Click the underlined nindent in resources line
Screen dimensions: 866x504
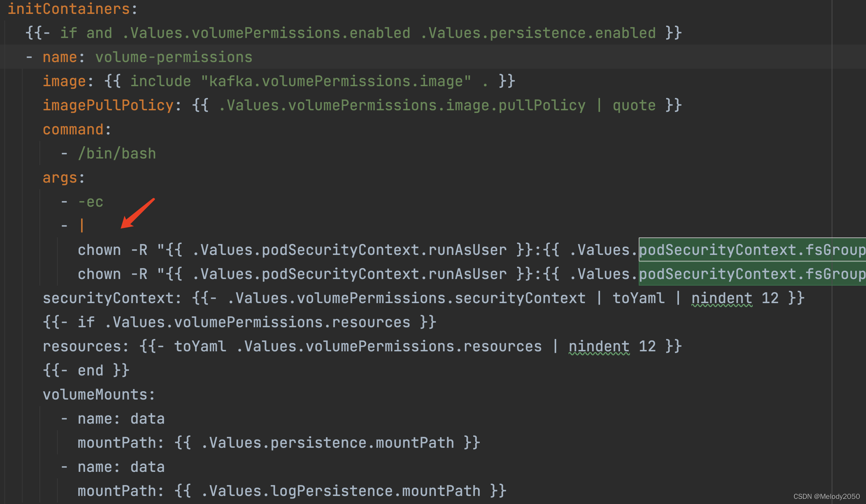pos(599,347)
